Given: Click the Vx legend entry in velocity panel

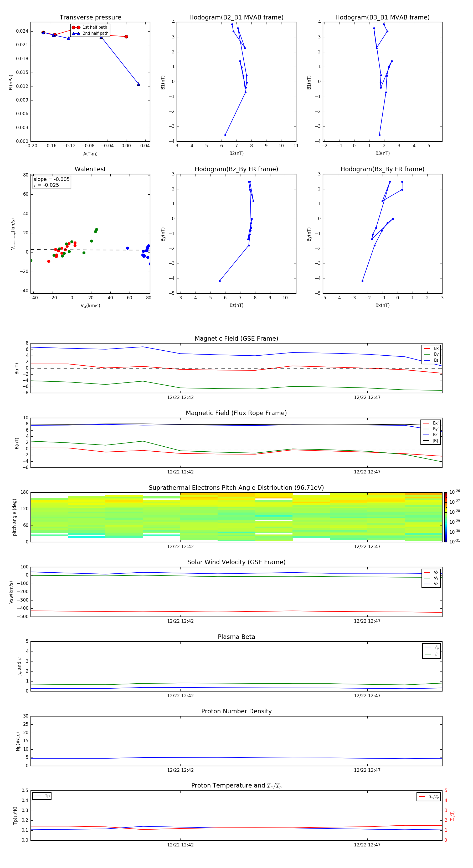Looking at the screenshot, I should pos(431,572).
